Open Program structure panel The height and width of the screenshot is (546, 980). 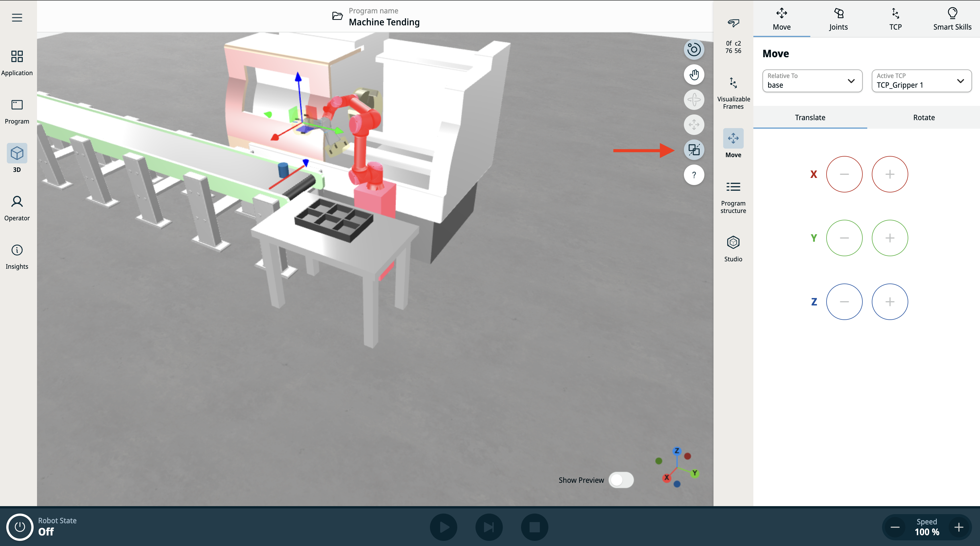click(x=733, y=197)
